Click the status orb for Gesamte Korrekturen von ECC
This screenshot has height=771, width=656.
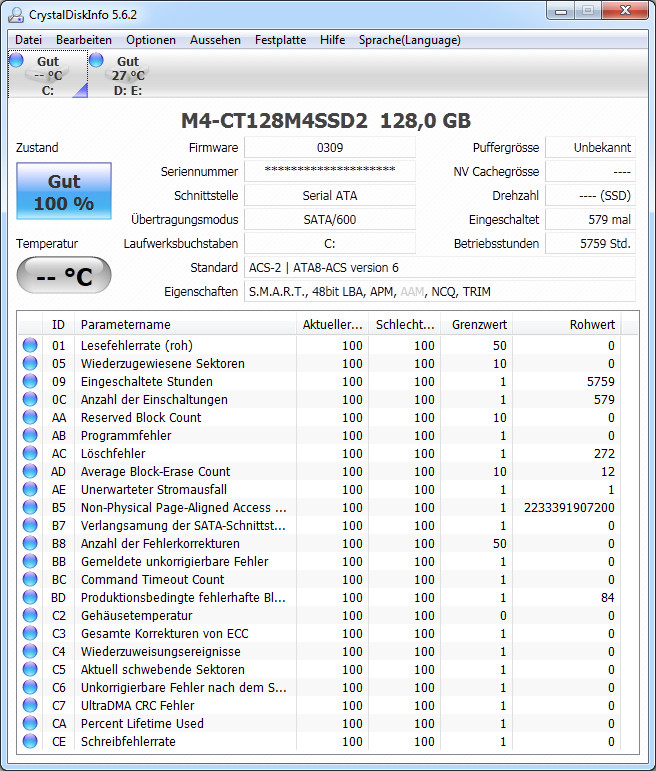[30, 633]
